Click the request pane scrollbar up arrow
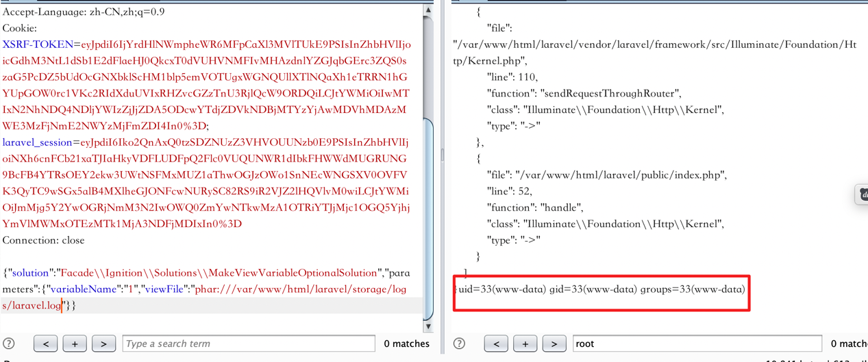868x362 pixels. (x=428, y=10)
